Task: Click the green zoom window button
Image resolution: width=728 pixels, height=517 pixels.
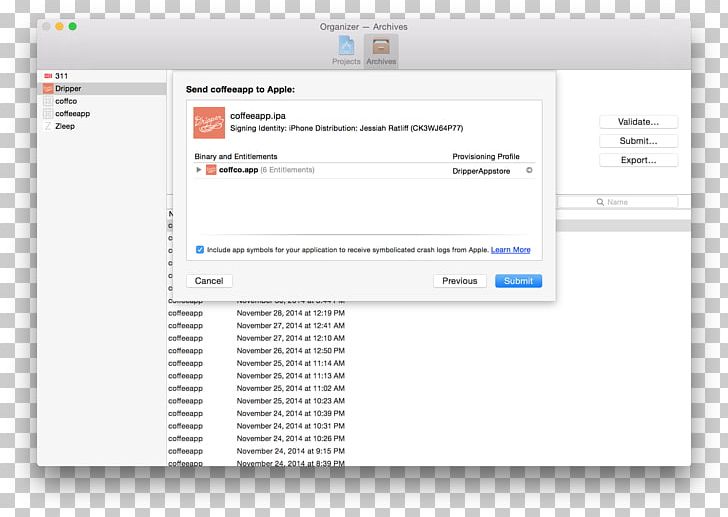Action: [x=72, y=26]
